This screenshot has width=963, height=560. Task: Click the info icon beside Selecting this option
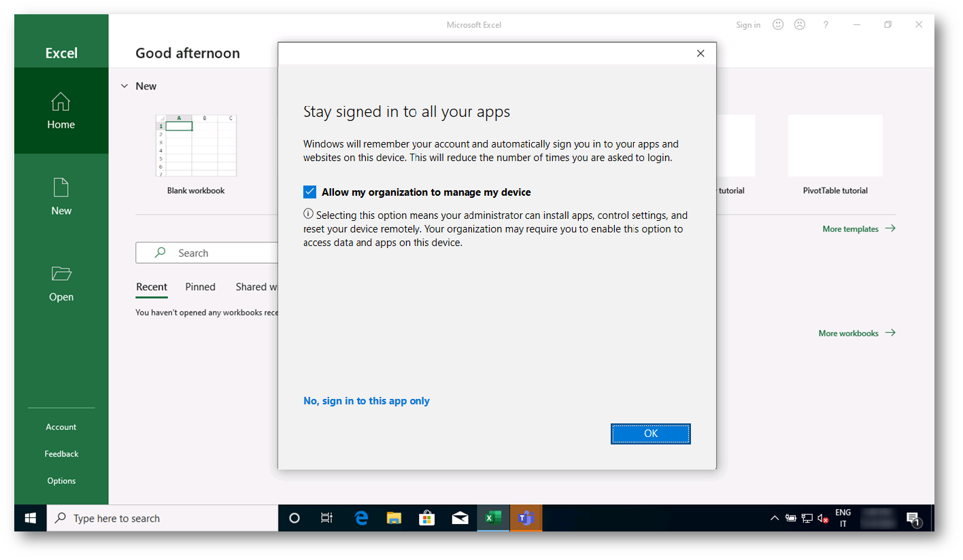(x=308, y=214)
